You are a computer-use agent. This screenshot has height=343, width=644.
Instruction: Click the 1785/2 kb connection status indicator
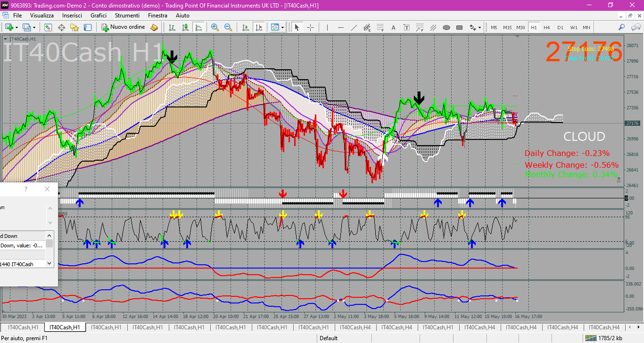click(603, 338)
